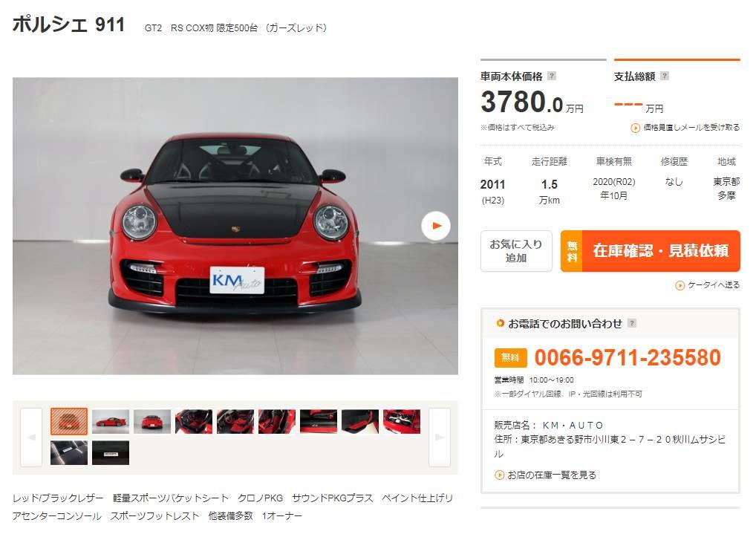The image size is (756, 537).
Task: Select the first thumbnail, the front view
Action: pos(69,421)
